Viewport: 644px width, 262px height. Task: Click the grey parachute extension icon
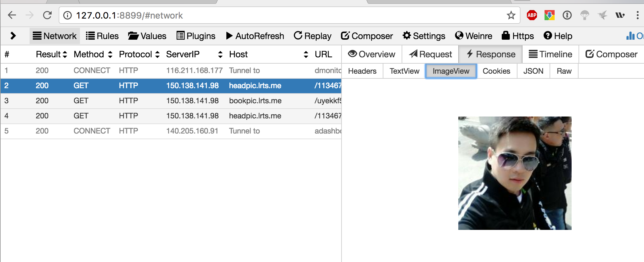585,15
